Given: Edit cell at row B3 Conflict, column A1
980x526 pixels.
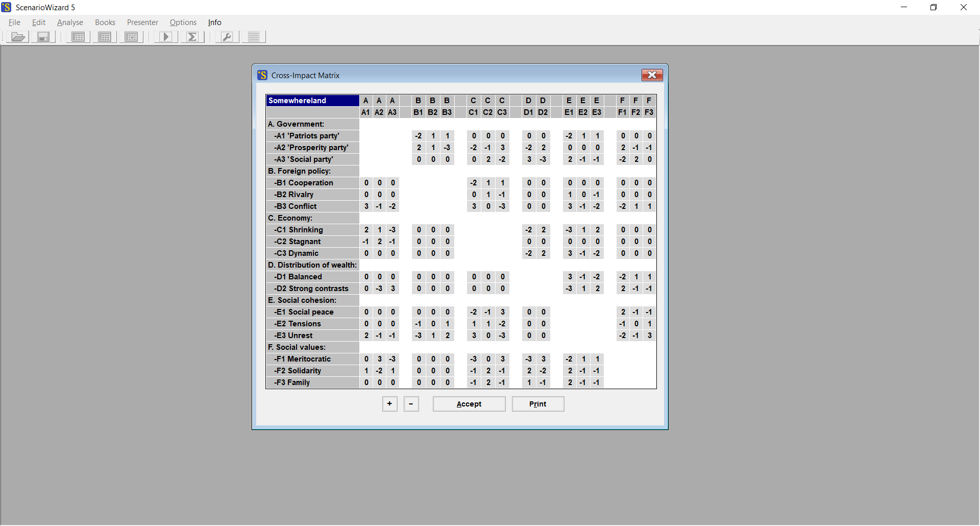Looking at the screenshot, I should [x=366, y=206].
